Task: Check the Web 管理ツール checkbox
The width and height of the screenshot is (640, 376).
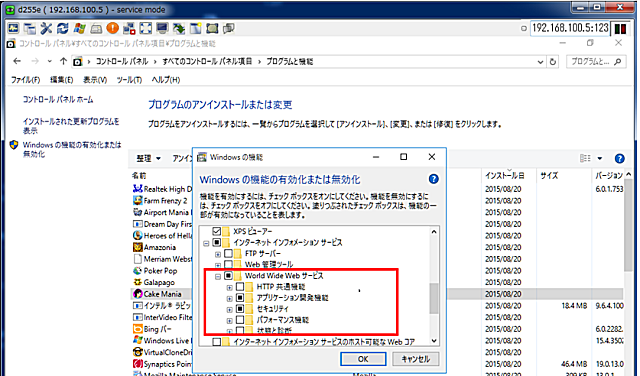Action: (229, 264)
